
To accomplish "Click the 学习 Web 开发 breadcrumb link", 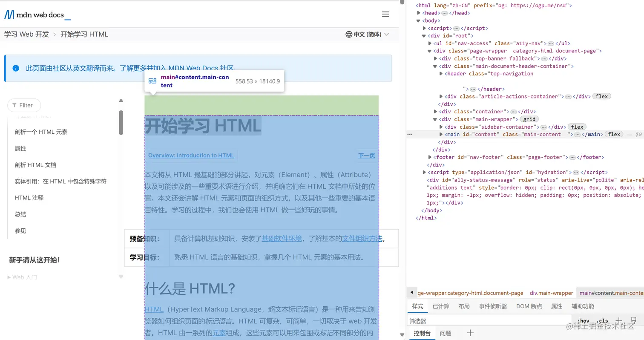I will point(26,35).
